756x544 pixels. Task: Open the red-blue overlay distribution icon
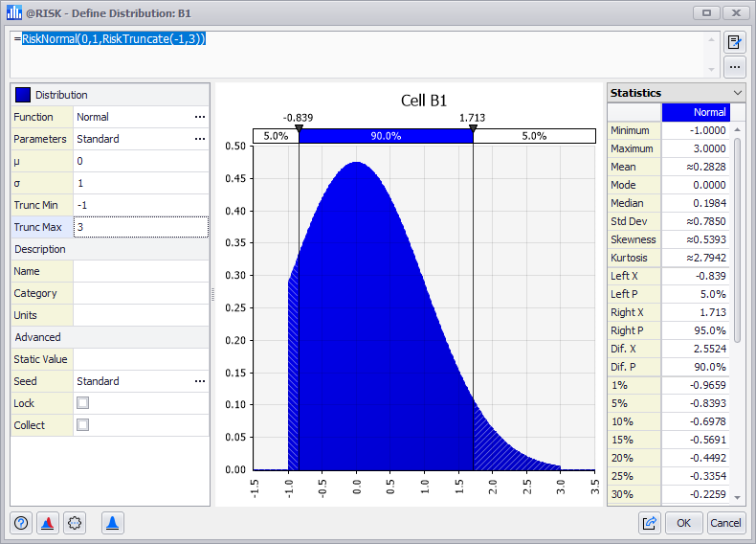coord(47,523)
